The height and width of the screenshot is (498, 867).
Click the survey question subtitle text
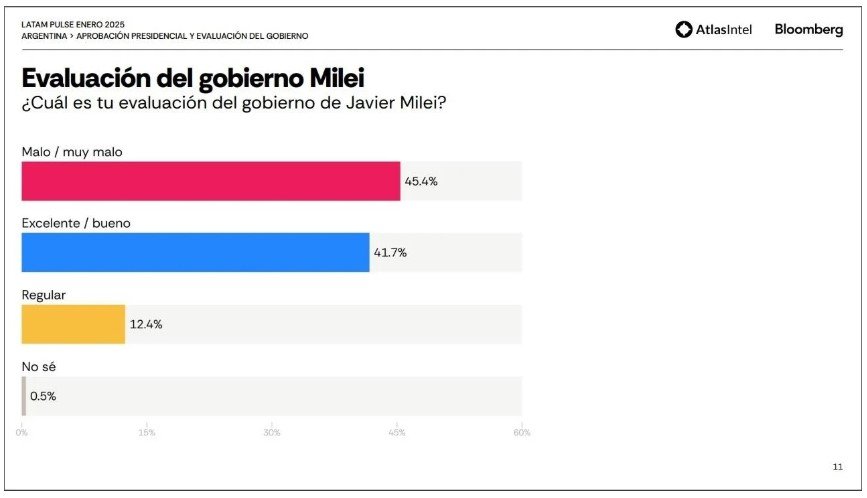pos(234,104)
